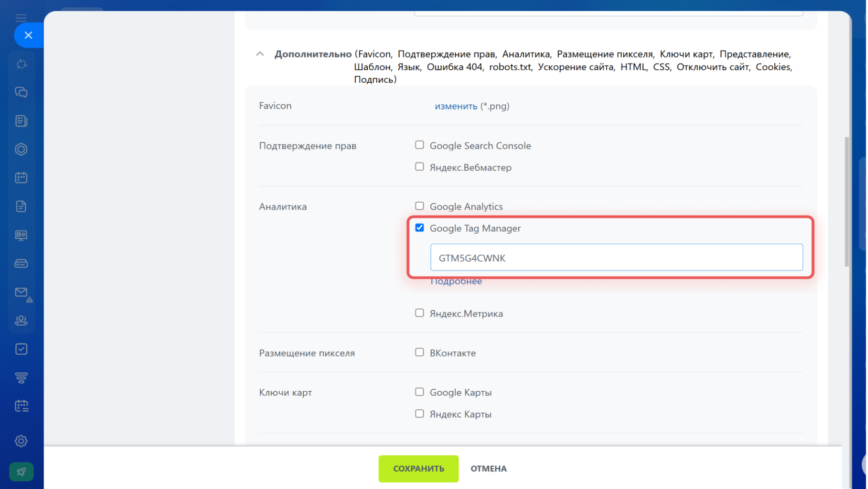Viewport: 868px width, 489px height.
Task: Click the GTM ID input field
Action: pyautogui.click(x=616, y=258)
